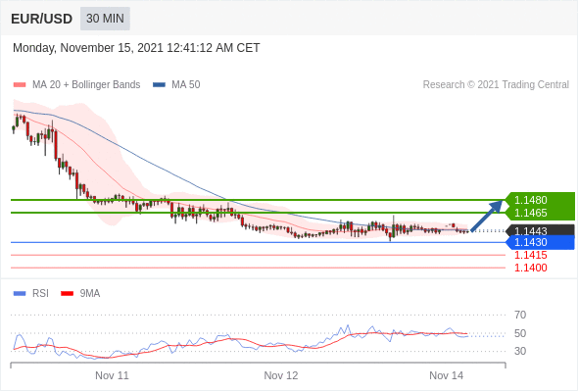Click the Nov 14 date axis label

click(x=446, y=375)
